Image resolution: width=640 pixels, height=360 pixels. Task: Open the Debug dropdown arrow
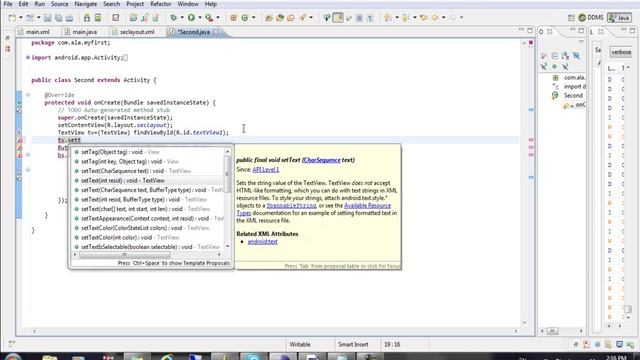point(182,18)
